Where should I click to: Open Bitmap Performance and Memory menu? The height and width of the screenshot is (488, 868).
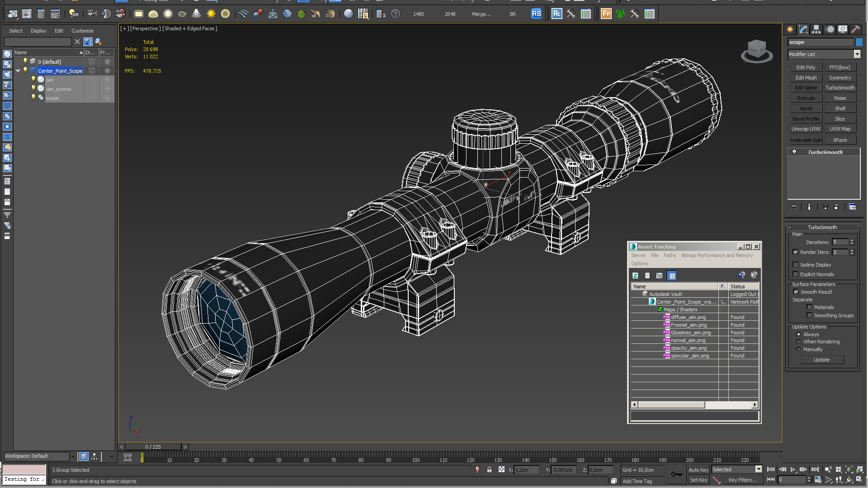click(x=717, y=255)
